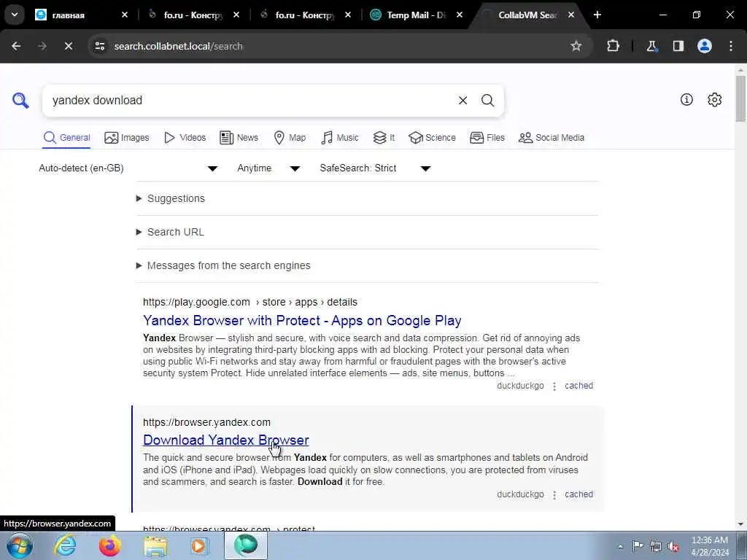Select the Music category
Screen dimensions: 747x560
coord(340,138)
